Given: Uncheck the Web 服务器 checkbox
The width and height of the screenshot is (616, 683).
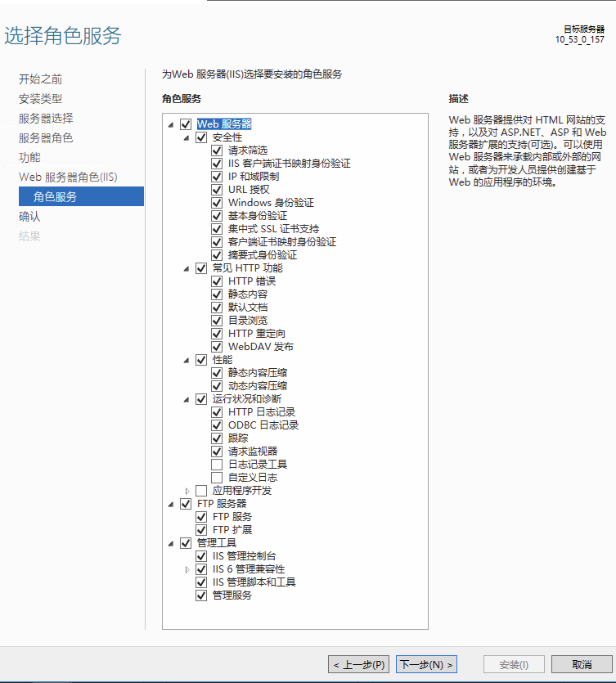Looking at the screenshot, I should [x=186, y=124].
